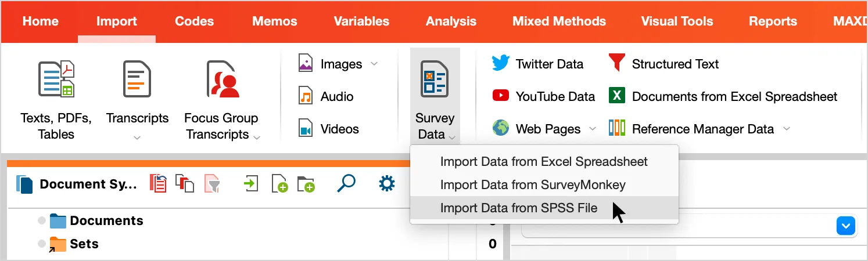Import Twitter Data via the bird icon

500,64
